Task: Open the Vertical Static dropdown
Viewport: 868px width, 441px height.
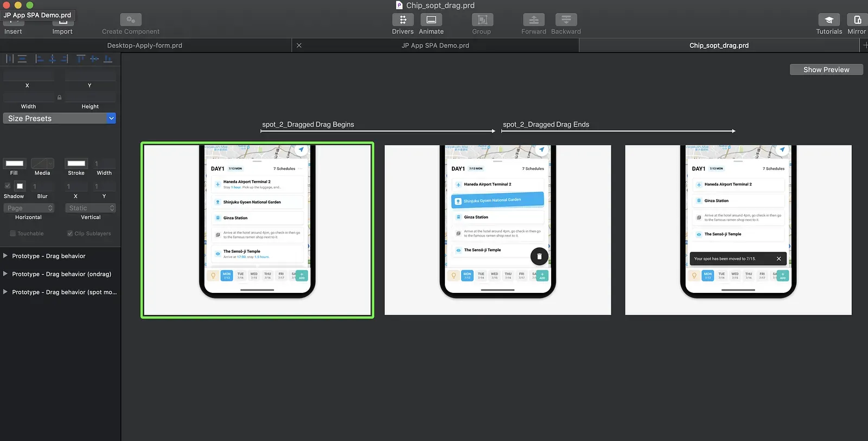Action: click(x=91, y=208)
